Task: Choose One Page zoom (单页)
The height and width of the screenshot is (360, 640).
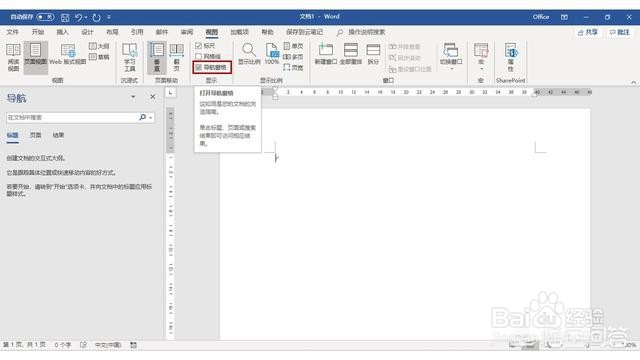Action: 293,46
